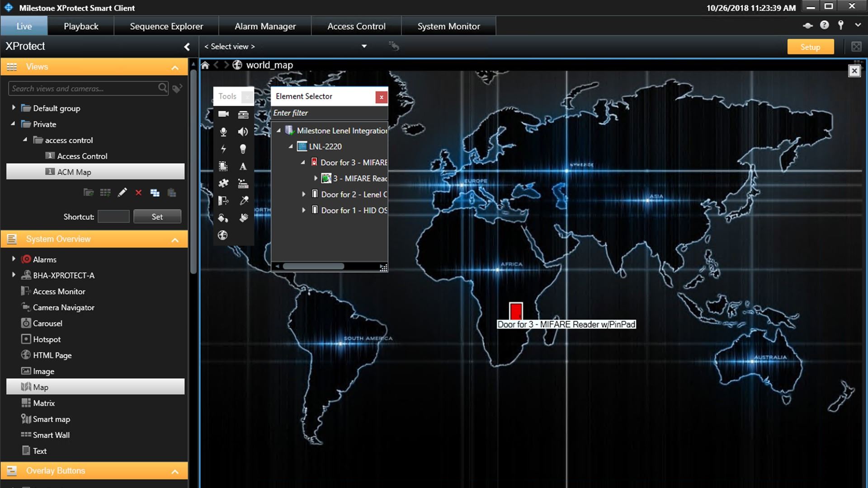The image size is (868, 488).
Task: Expand the BHA-XPROTECT-A node
Action: click(x=14, y=275)
